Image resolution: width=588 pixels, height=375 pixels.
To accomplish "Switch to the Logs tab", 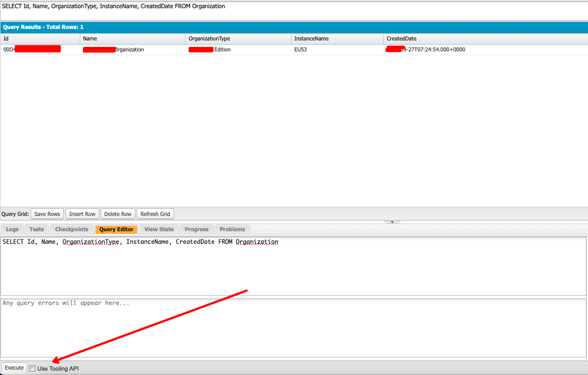I will pos(12,229).
